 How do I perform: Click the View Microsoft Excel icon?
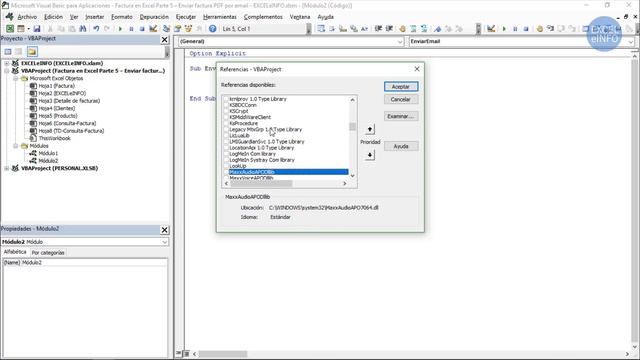tap(10, 29)
